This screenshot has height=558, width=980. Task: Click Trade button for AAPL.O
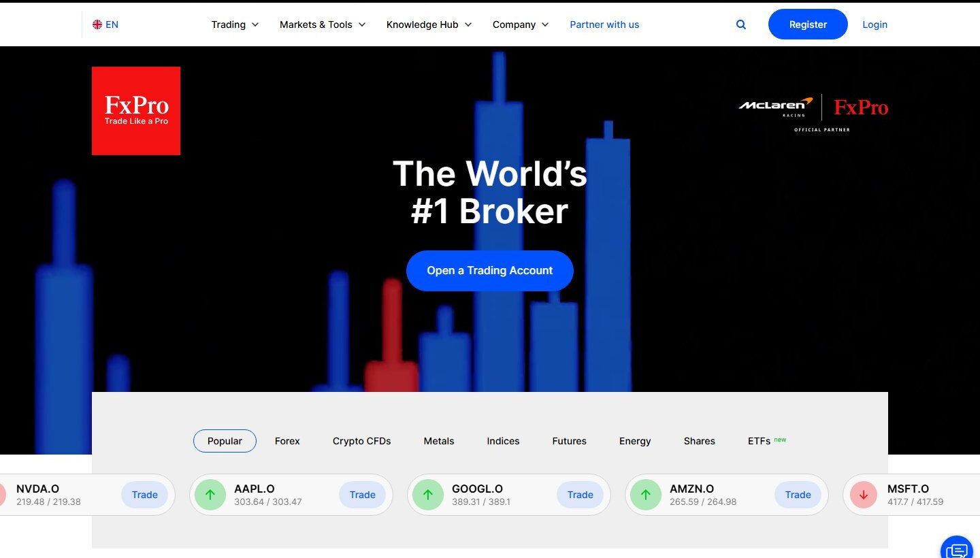(363, 495)
